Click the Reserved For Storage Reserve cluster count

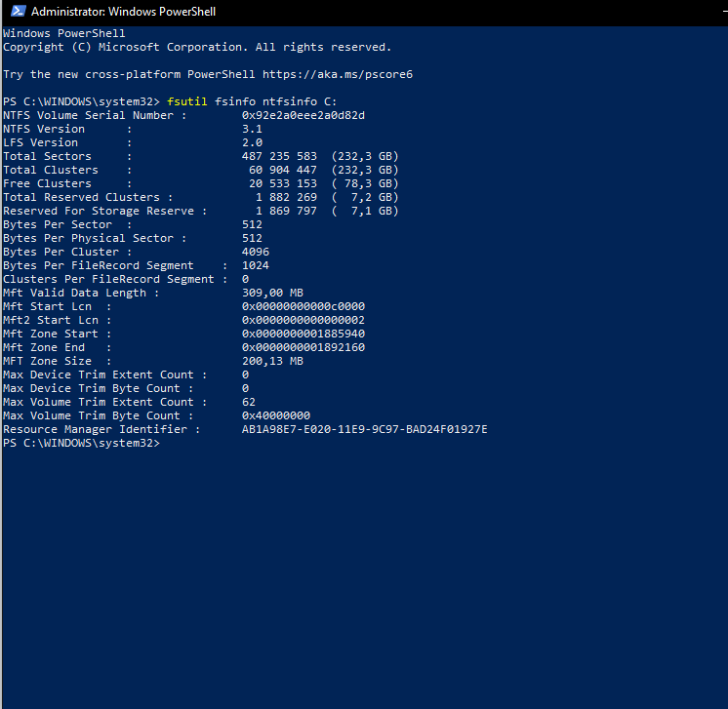pos(286,211)
